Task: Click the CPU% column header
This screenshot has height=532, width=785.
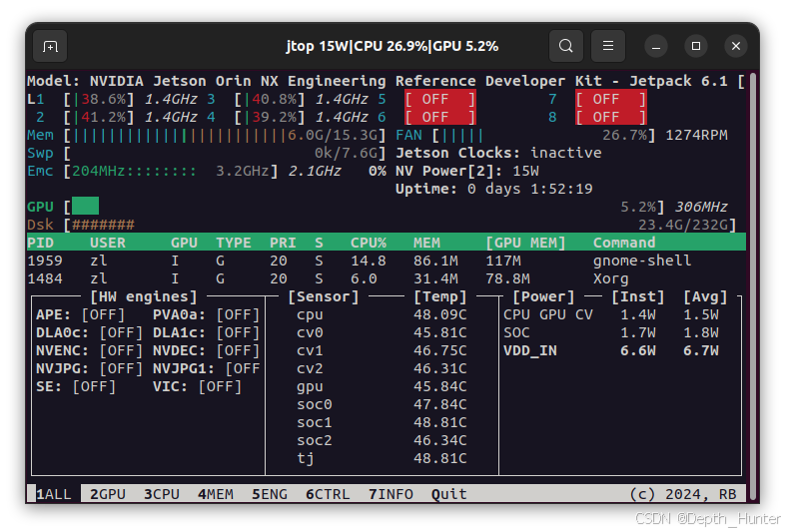Action: [369, 243]
